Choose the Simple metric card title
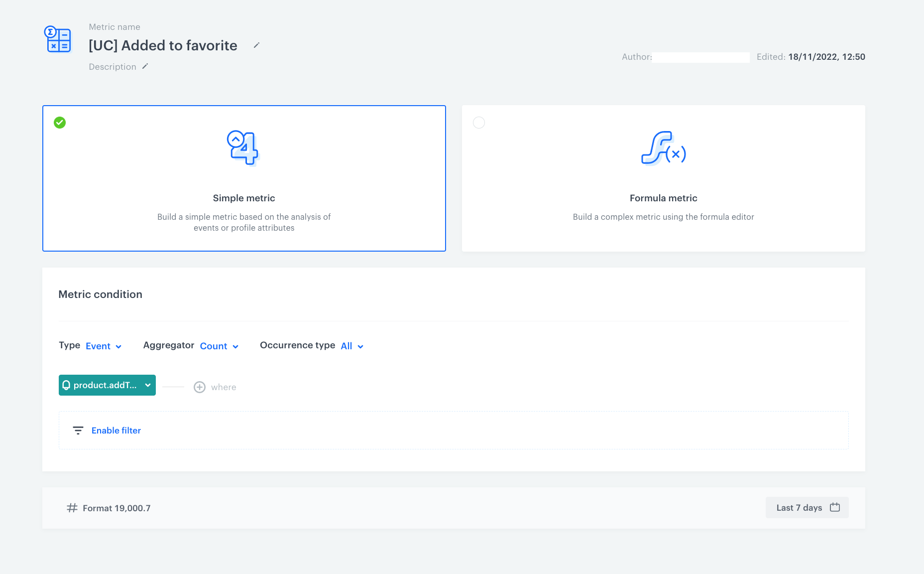924x574 pixels. click(244, 198)
